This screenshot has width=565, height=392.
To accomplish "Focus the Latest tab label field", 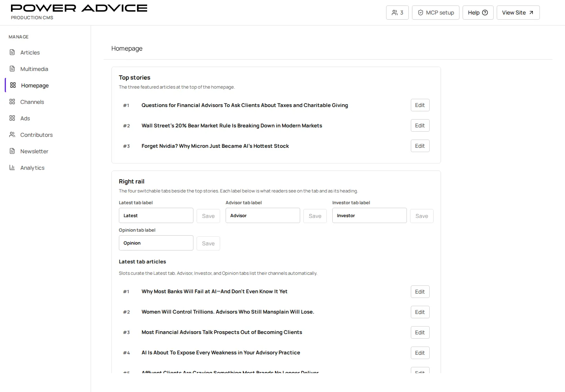I will pyautogui.click(x=156, y=216).
